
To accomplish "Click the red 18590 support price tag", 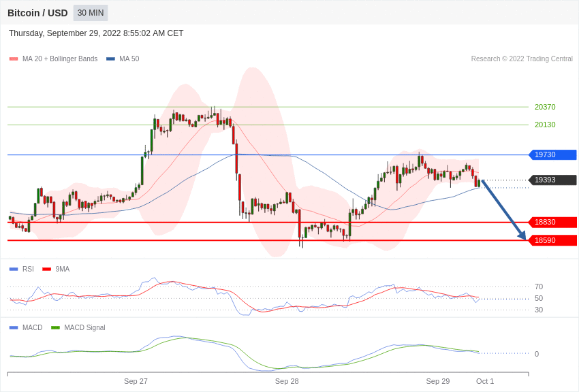I will coord(553,240).
